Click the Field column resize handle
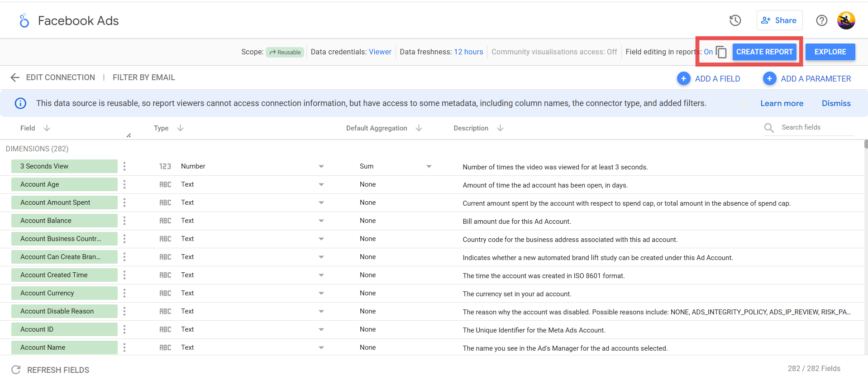The image size is (868, 381). pyautogui.click(x=129, y=135)
